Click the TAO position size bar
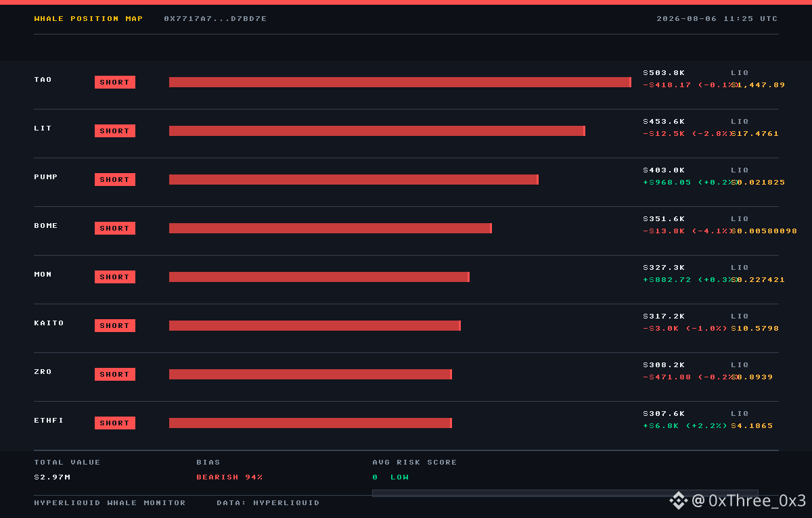The width and height of the screenshot is (812, 518). click(400, 83)
